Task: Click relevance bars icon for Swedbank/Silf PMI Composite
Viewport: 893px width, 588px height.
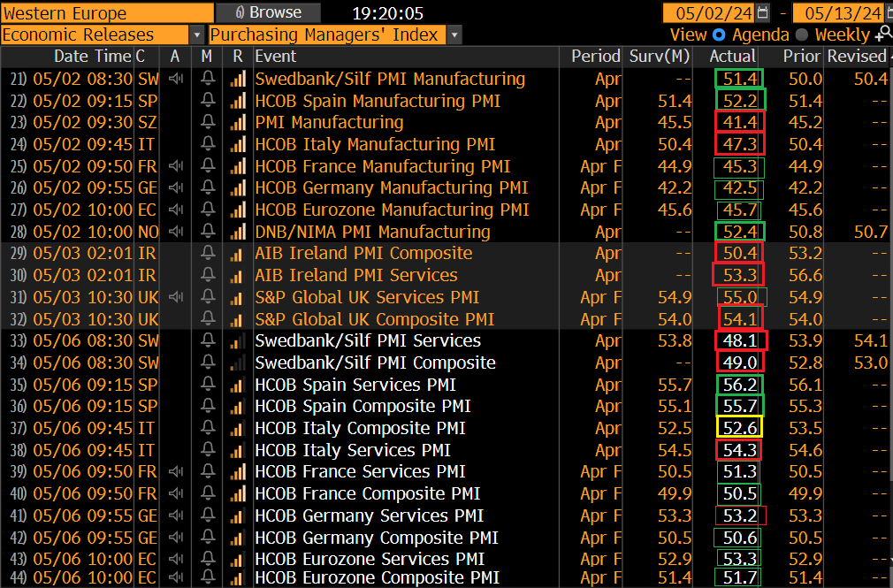Action: click(x=238, y=363)
